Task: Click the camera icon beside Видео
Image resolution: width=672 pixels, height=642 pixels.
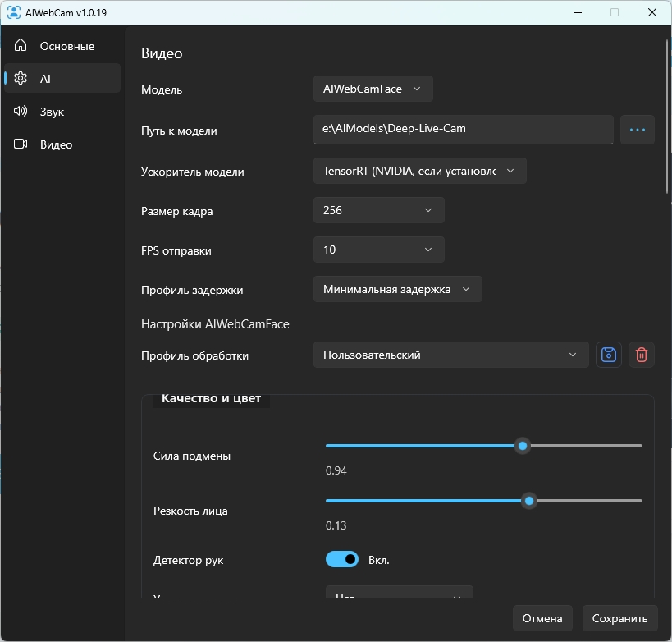Action: pyautogui.click(x=21, y=144)
